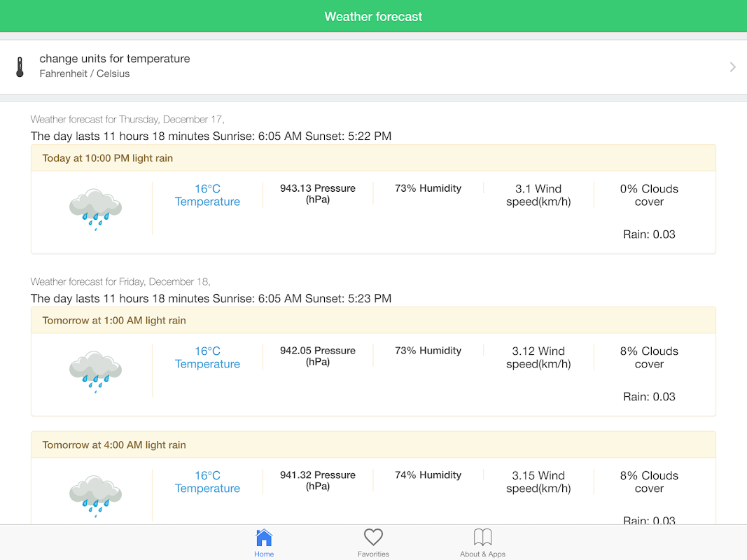Open the Home tab house icon
The image size is (747, 560).
264,538
